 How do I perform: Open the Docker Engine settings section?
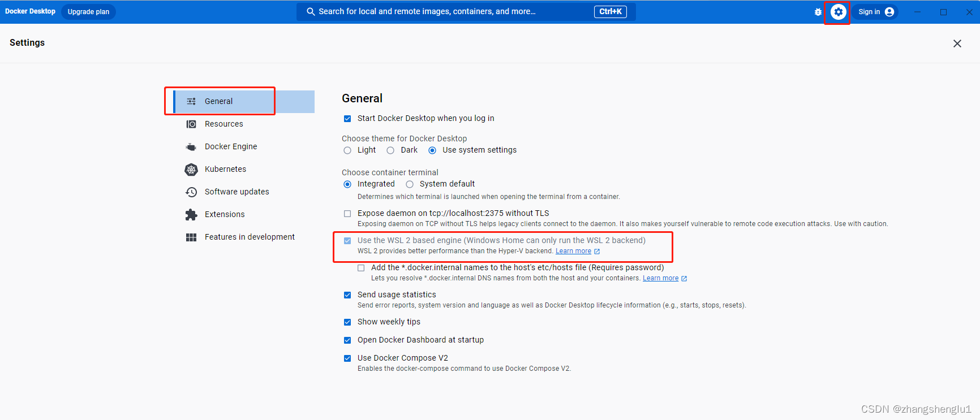tap(244, 146)
